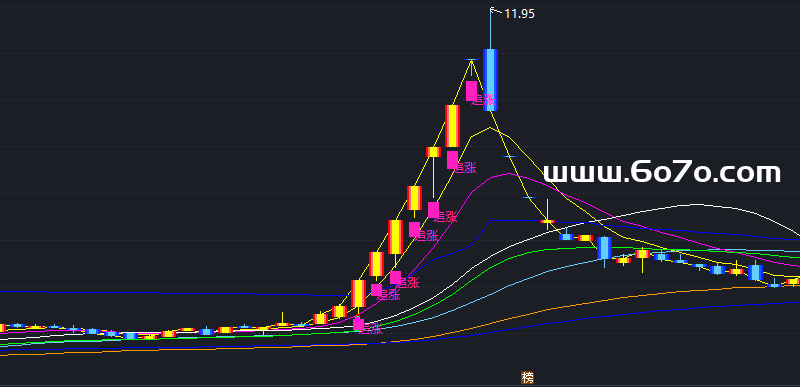Click the yellow cross doji after the drop
The height and width of the screenshot is (387, 800).
coord(547,221)
